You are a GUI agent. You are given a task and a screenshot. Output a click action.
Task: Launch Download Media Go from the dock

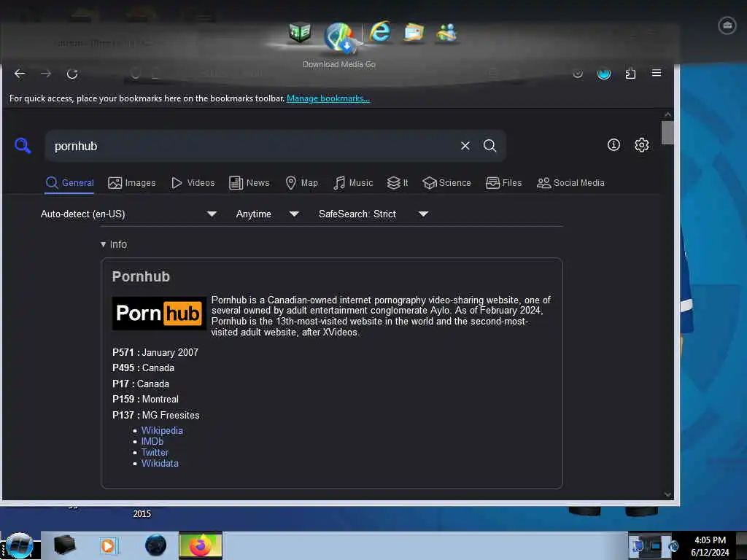coord(338,36)
